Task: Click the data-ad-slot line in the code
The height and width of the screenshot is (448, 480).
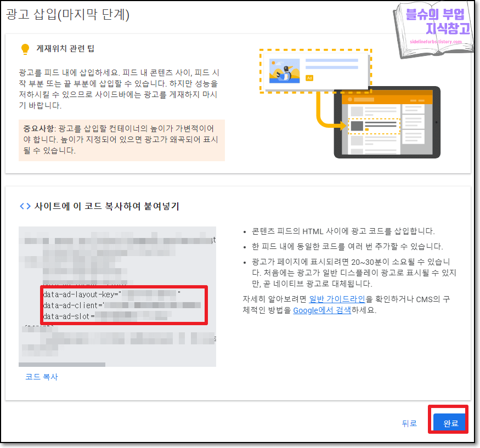Action: pyautogui.click(x=107, y=316)
